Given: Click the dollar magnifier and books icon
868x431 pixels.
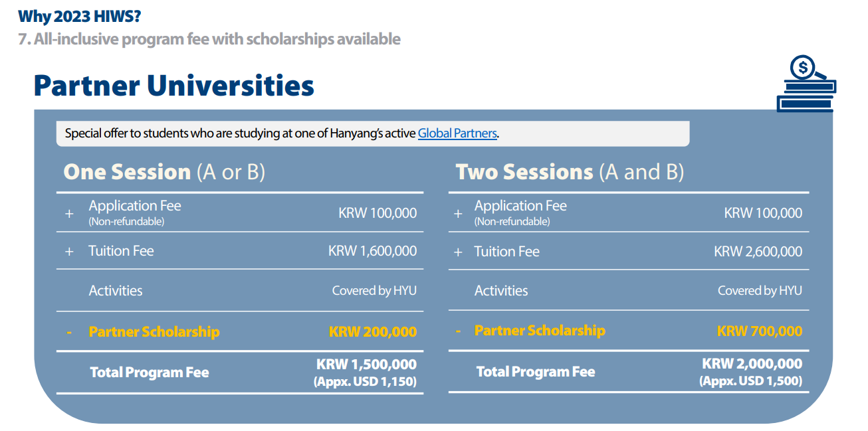Looking at the screenshot, I should click(x=806, y=84).
